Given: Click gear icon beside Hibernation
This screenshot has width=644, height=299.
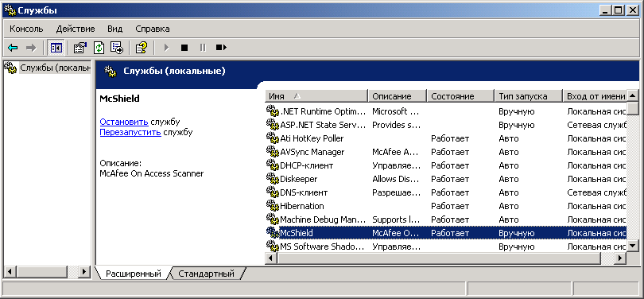Looking at the screenshot, I should pyautogui.click(x=273, y=206).
